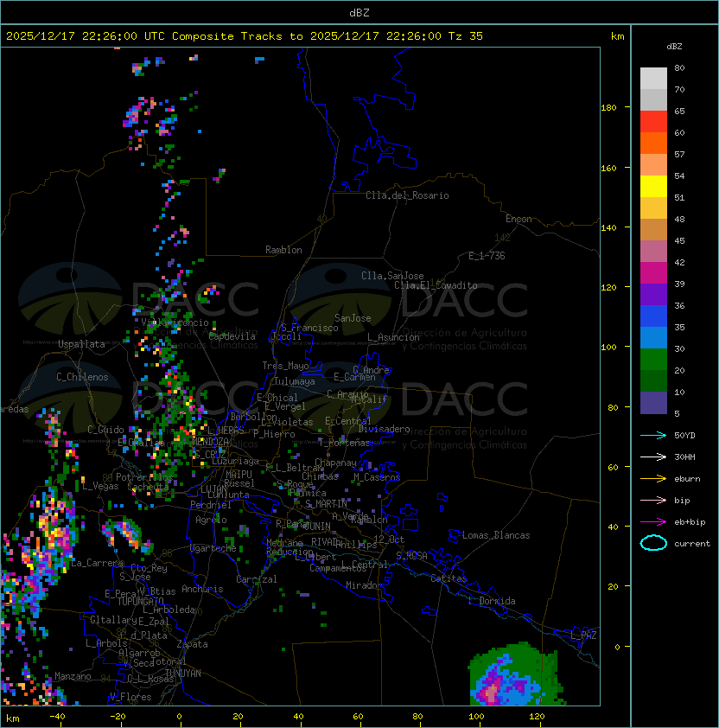
Task: Click the 'Manzano' place label
Action: [x=73, y=676]
